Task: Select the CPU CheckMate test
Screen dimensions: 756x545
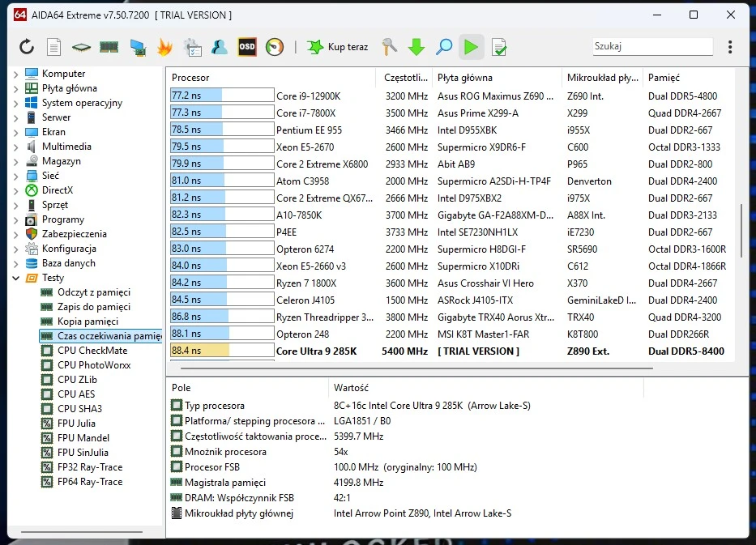Action: [92, 351]
